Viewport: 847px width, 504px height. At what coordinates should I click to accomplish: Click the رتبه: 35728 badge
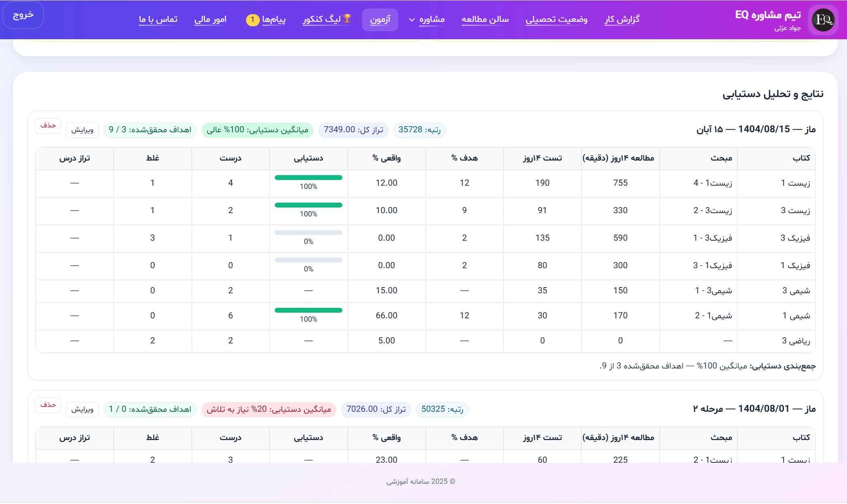coord(419,130)
